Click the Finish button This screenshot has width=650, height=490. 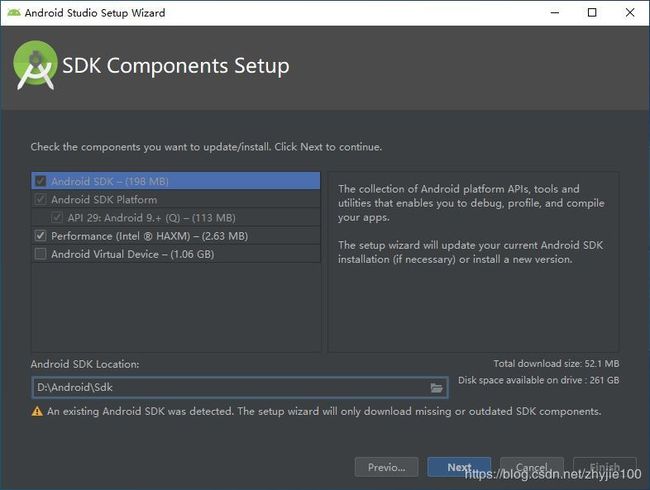point(605,467)
